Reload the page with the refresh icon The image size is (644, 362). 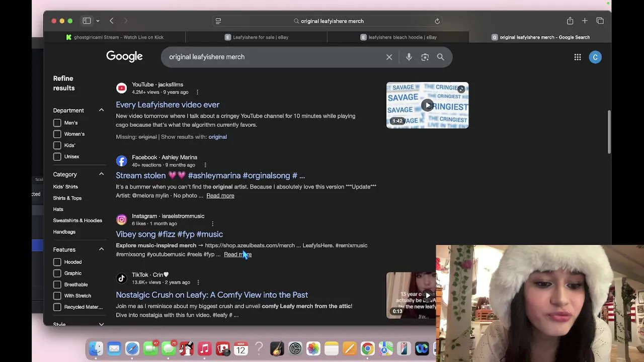437,21
